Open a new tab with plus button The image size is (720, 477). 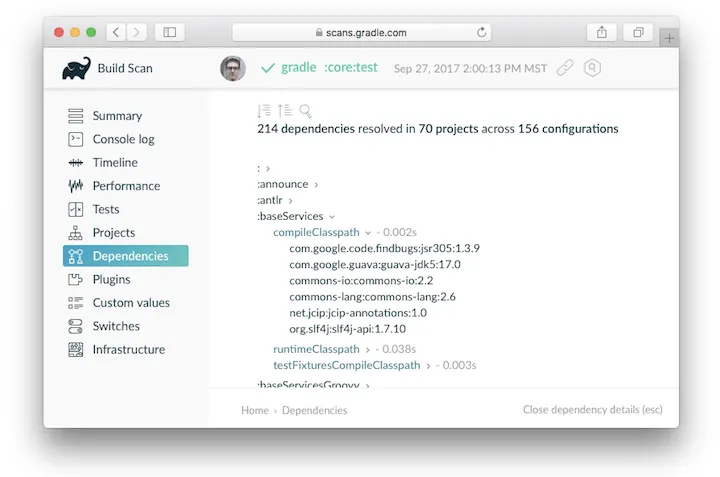pos(669,38)
